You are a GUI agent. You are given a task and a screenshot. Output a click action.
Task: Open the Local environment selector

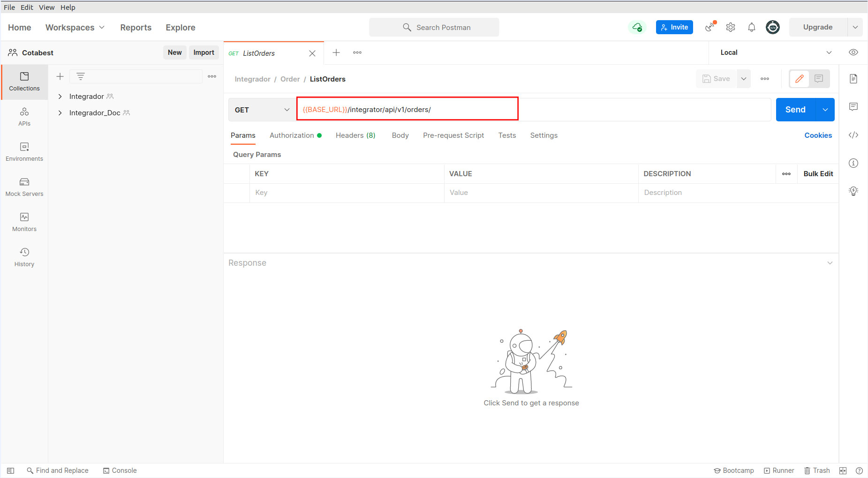pyautogui.click(x=776, y=52)
